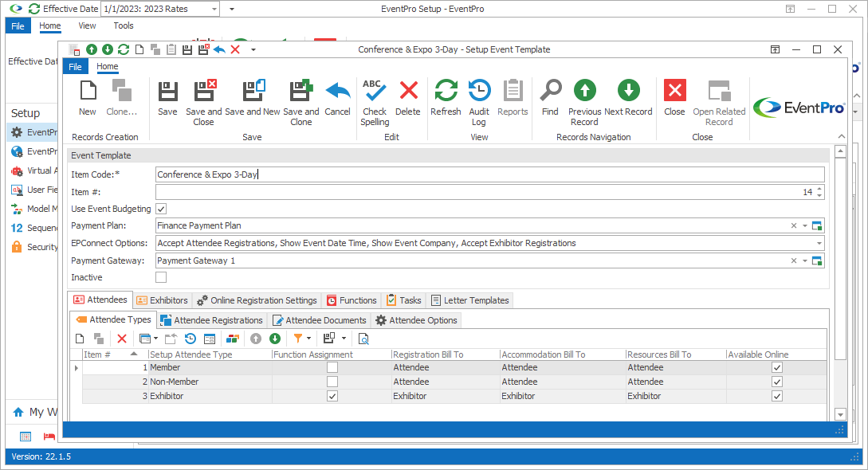Click the form scrollbar up arrow
868x470 pixels.
click(x=840, y=151)
